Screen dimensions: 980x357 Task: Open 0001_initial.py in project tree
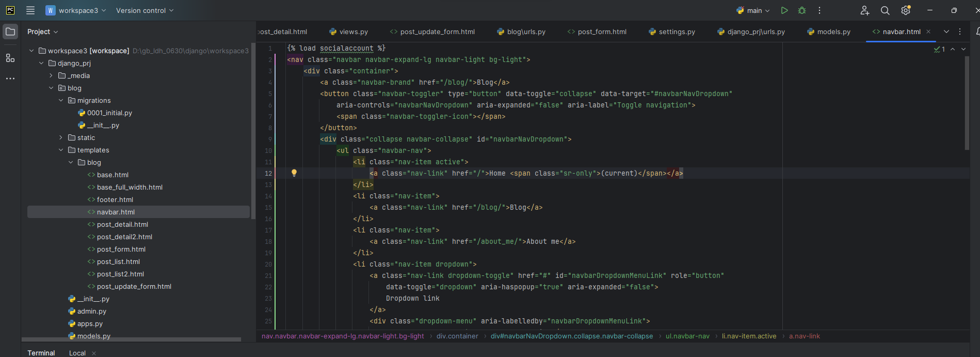point(105,113)
